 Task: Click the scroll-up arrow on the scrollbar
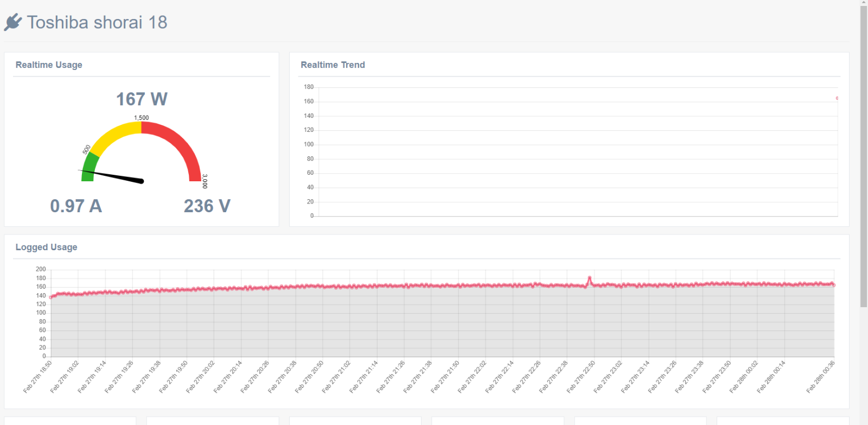864,3
